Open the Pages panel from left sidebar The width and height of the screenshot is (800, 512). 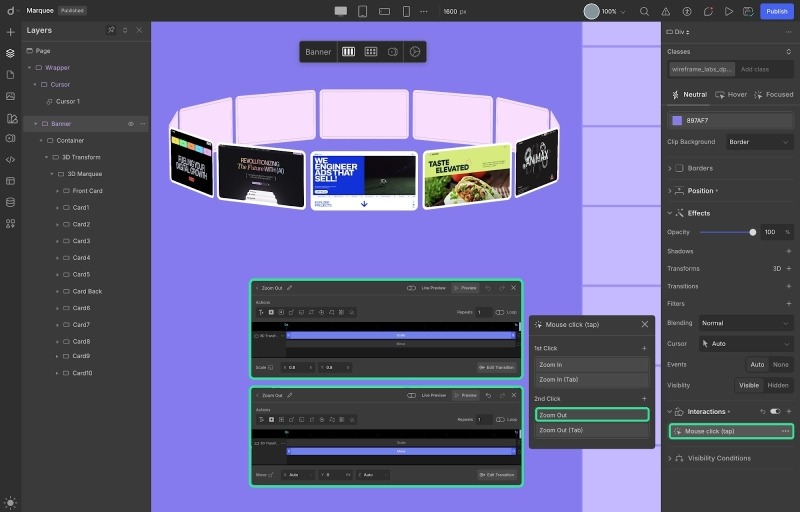[x=10, y=75]
